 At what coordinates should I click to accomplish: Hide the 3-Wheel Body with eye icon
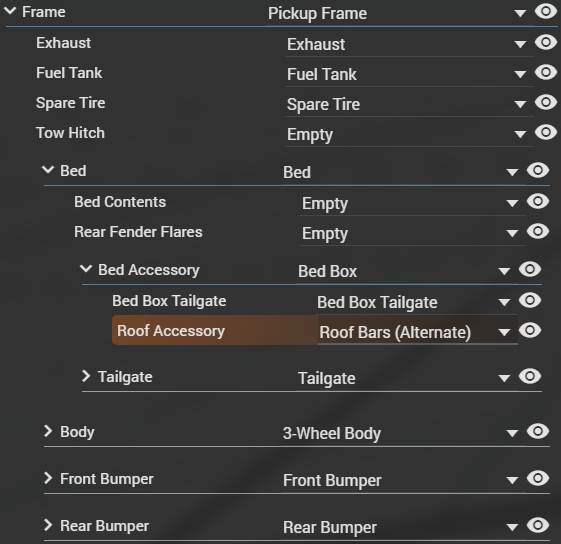[538, 431]
